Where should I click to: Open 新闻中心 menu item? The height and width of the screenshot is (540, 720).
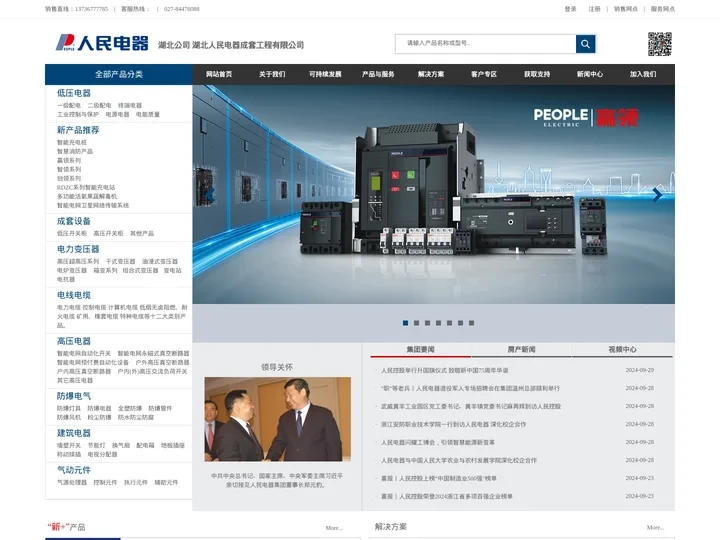click(x=590, y=74)
